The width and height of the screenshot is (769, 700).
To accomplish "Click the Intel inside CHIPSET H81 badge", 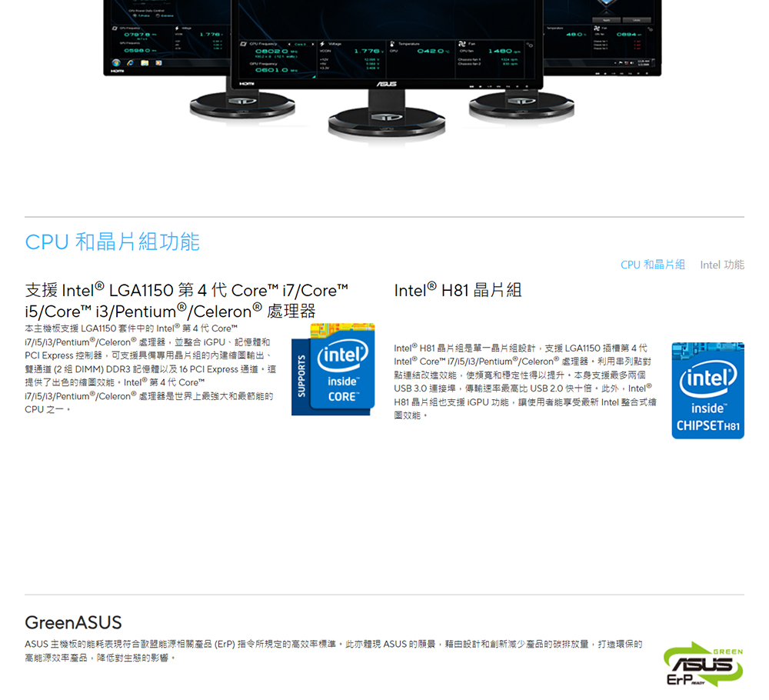I will coord(707,391).
